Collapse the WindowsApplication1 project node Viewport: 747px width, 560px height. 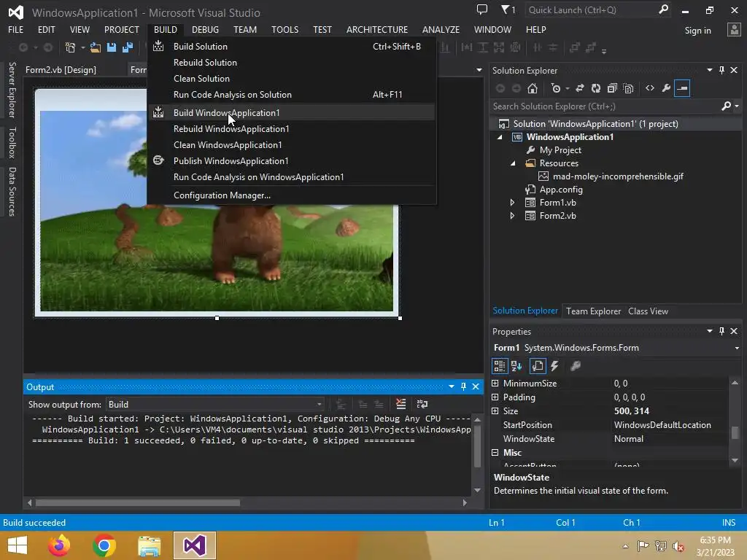pos(500,137)
